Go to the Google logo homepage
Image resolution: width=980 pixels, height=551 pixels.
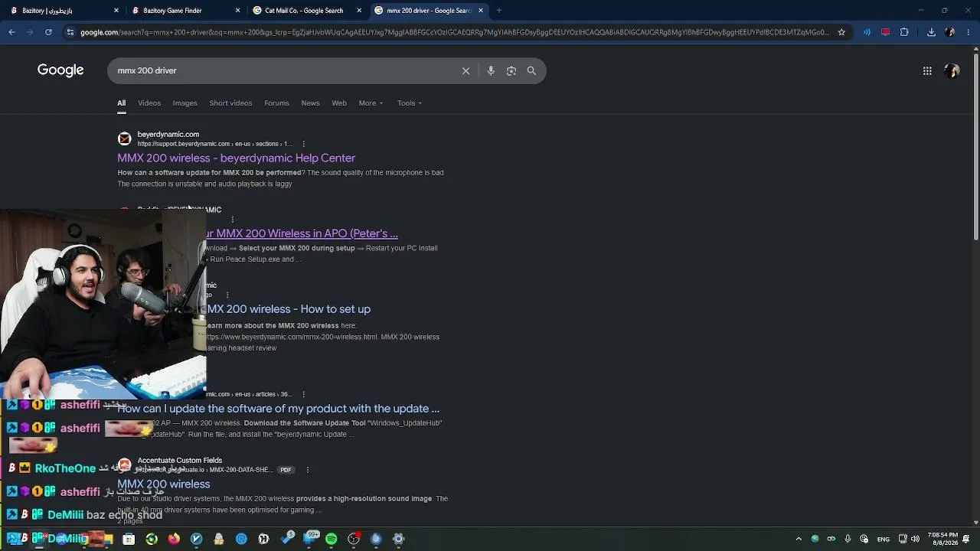click(60, 70)
